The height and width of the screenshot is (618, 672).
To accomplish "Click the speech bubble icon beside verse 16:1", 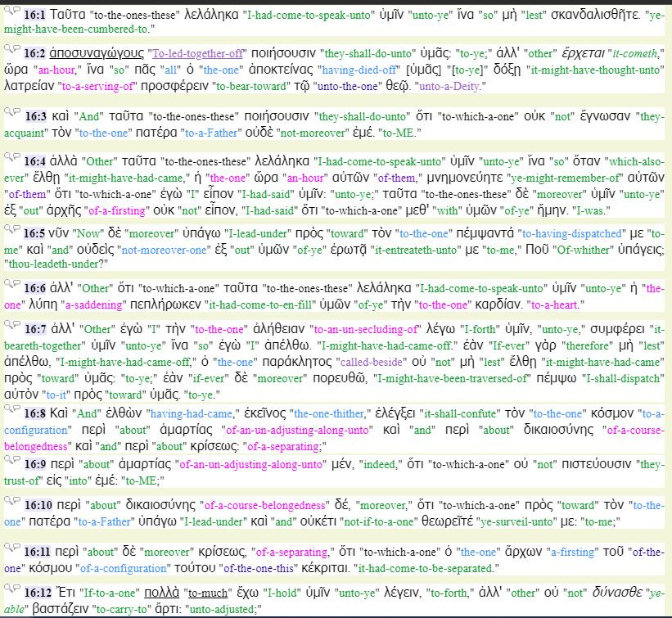I will pos(16,11).
